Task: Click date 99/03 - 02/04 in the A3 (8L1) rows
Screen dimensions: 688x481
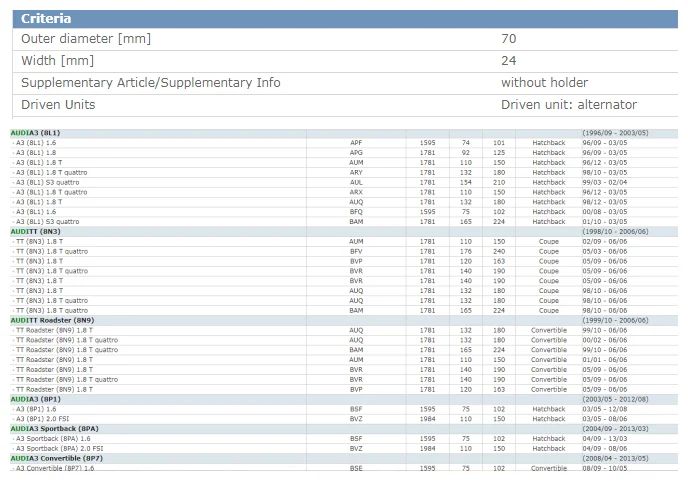Action: pos(605,183)
